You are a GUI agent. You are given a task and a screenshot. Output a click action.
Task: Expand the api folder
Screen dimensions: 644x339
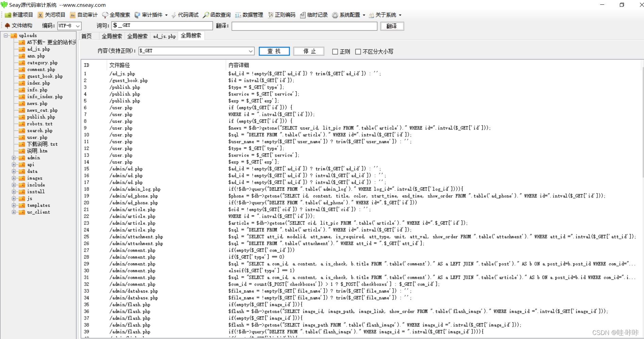(14, 165)
